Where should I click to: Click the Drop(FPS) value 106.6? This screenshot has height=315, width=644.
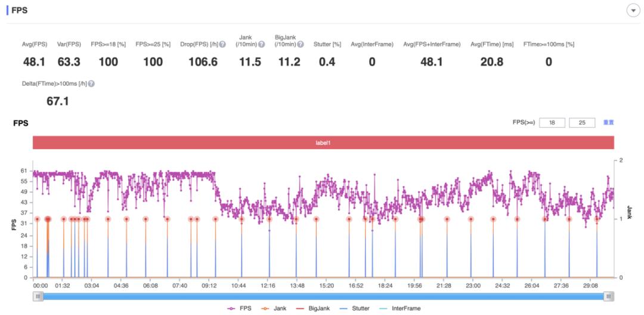203,62
